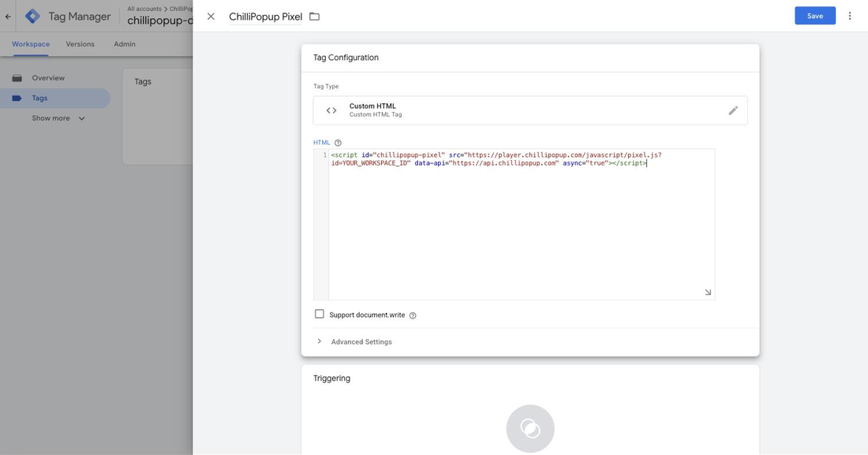868x455 pixels.
Task: Click the back arrow in Tag Manager
Action: [x=8, y=17]
